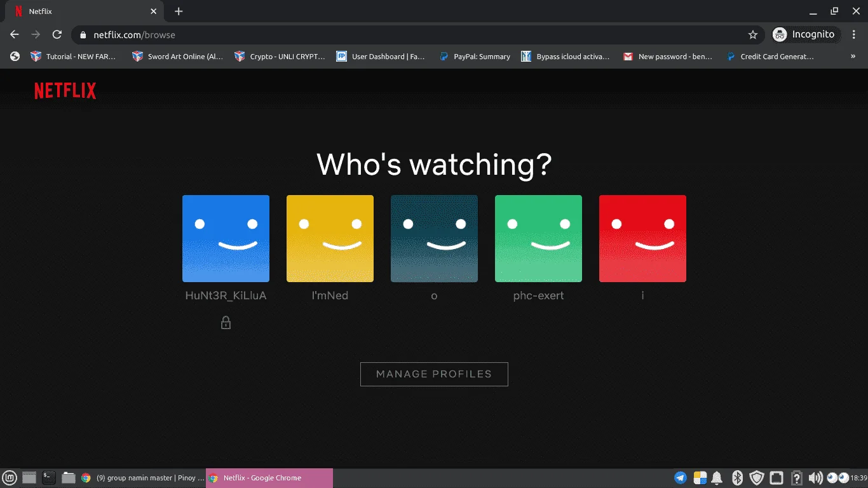The height and width of the screenshot is (488, 868).
Task: Select Netflix - Google Chrome taskbar item
Action: (269, 478)
